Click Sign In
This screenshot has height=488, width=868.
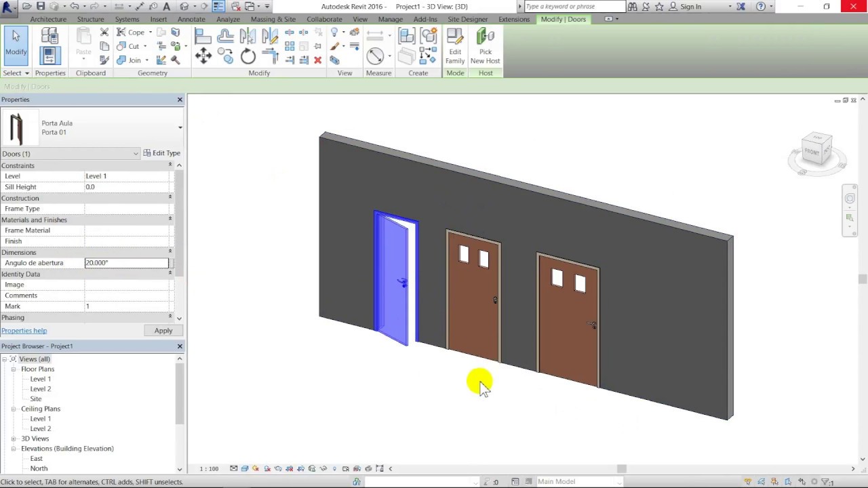point(690,6)
